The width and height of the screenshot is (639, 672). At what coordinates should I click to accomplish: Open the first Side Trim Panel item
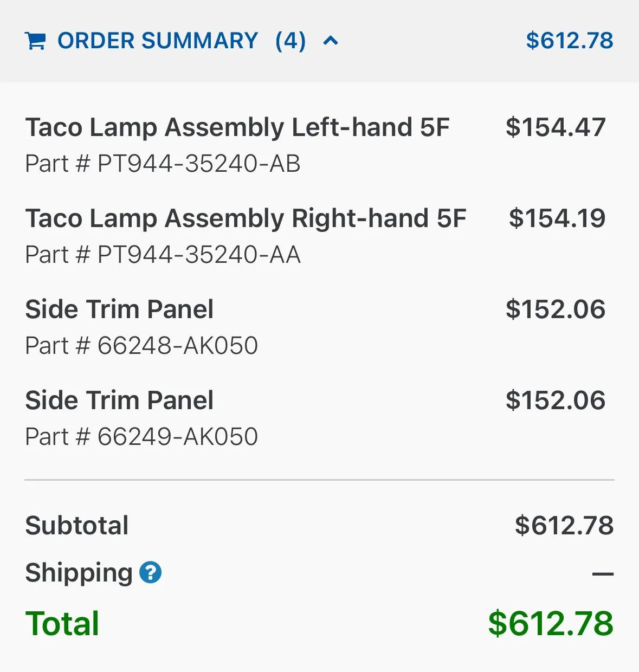tap(119, 309)
